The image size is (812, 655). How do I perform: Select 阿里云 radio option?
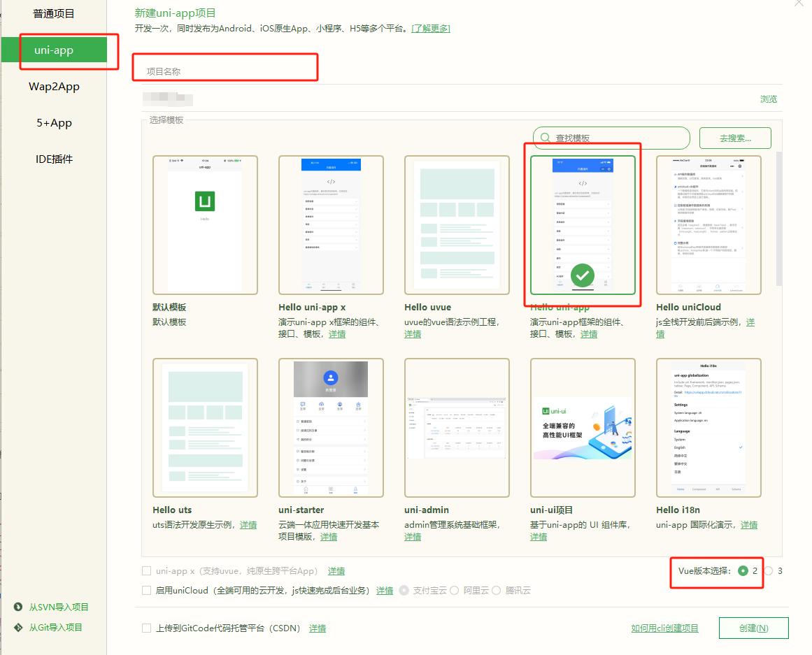point(454,590)
